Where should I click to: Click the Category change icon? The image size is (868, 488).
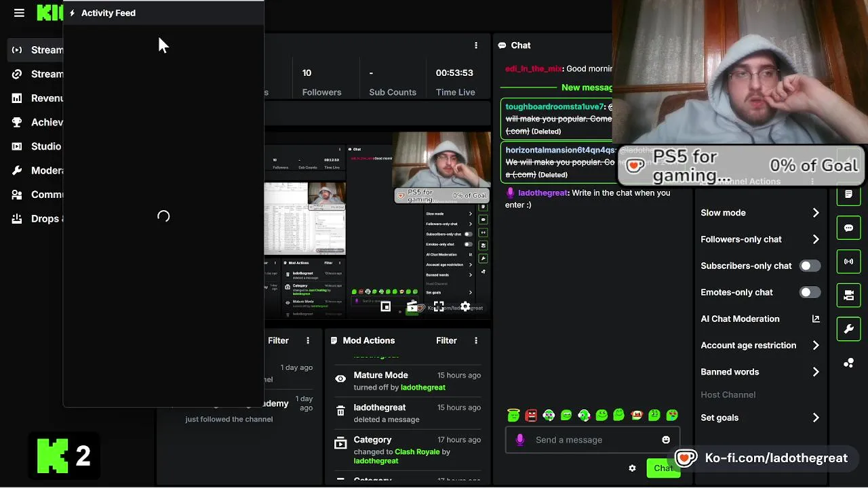point(340,443)
